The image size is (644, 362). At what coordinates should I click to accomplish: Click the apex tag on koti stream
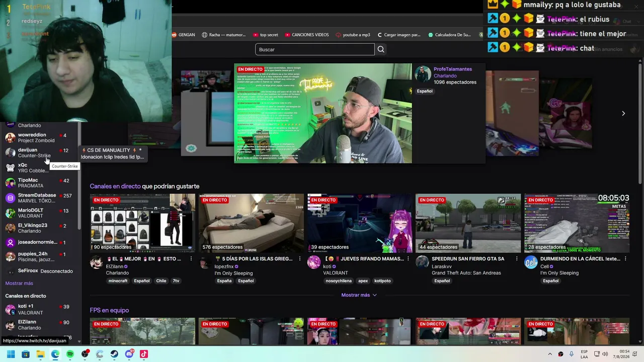(363, 281)
